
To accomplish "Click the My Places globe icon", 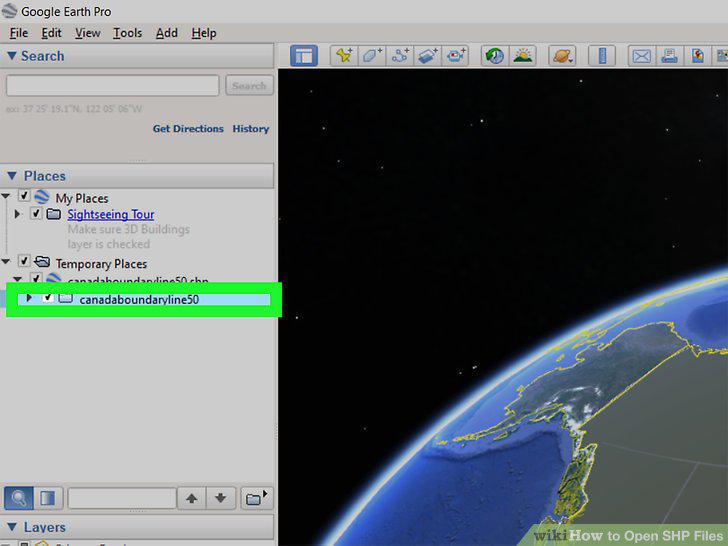I will 42,197.
